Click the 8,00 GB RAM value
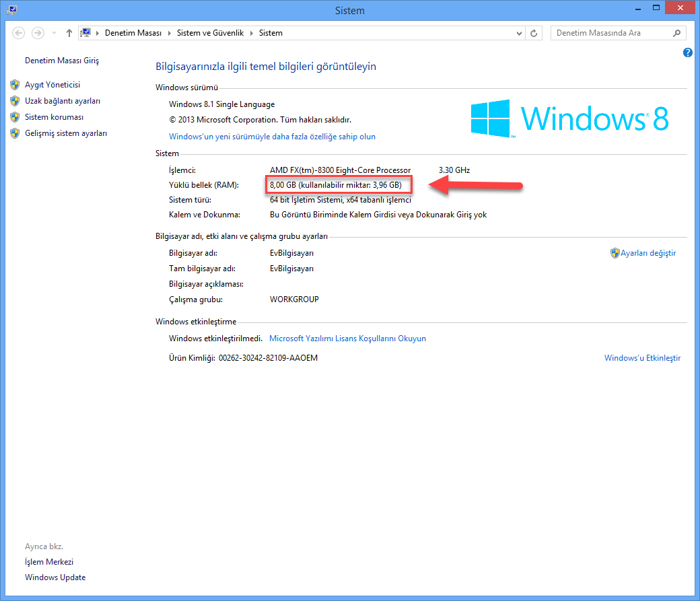This screenshot has width=700, height=601. (x=336, y=185)
